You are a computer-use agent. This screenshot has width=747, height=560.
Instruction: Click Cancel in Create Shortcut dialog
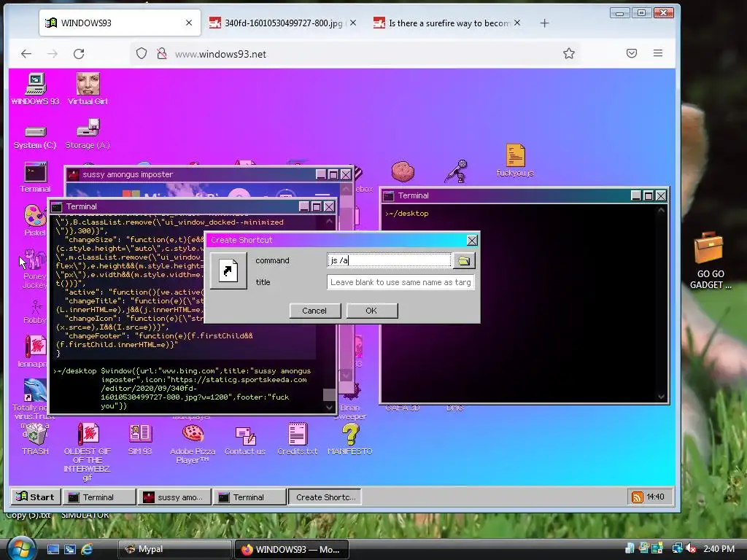coord(314,311)
